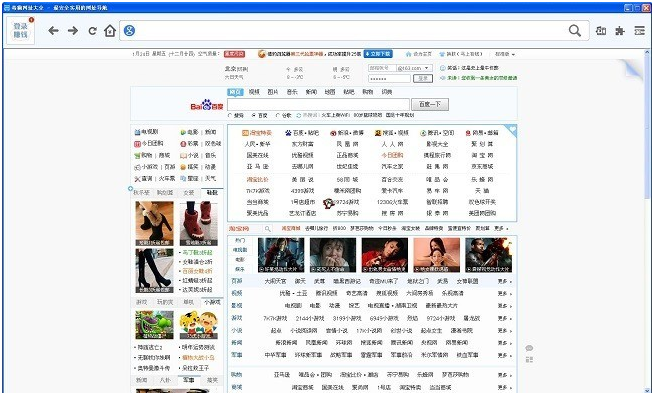Select the 百度 search engine radio button

(x=254, y=116)
